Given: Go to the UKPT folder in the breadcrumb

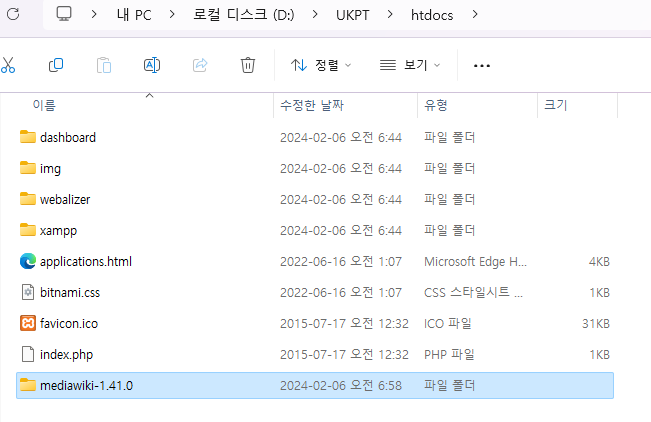Looking at the screenshot, I should (352, 15).
